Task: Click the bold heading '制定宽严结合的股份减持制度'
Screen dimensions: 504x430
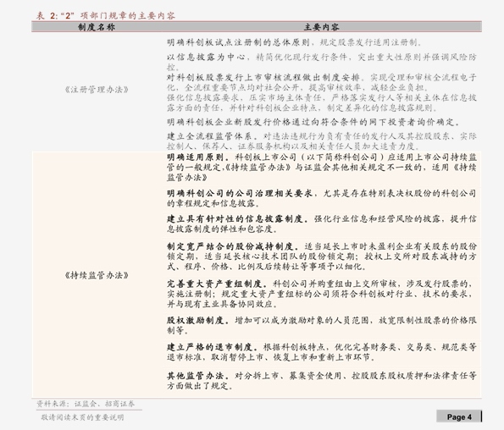Action: (x=233, y=246)
